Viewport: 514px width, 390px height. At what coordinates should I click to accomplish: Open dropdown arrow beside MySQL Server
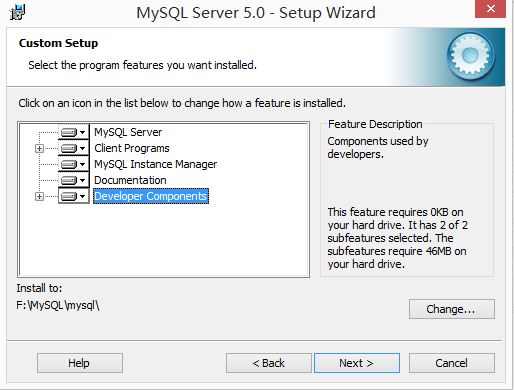click(83, 132)
